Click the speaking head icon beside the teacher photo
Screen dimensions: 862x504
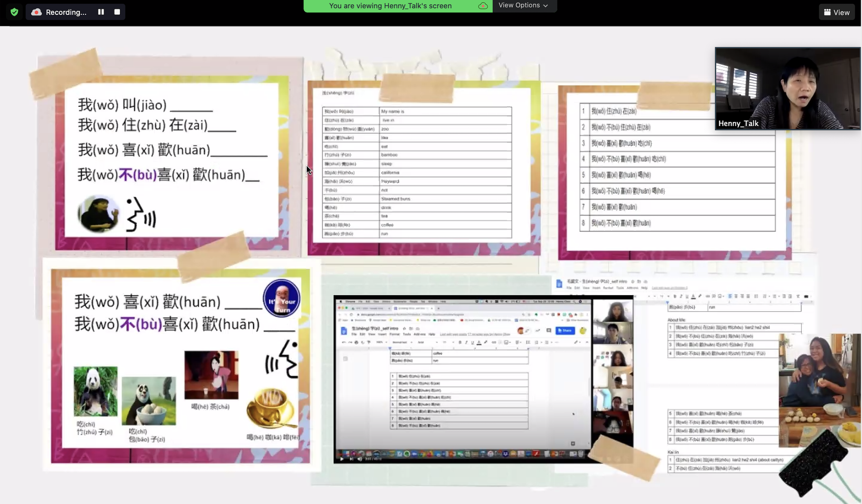coord(141,214)
